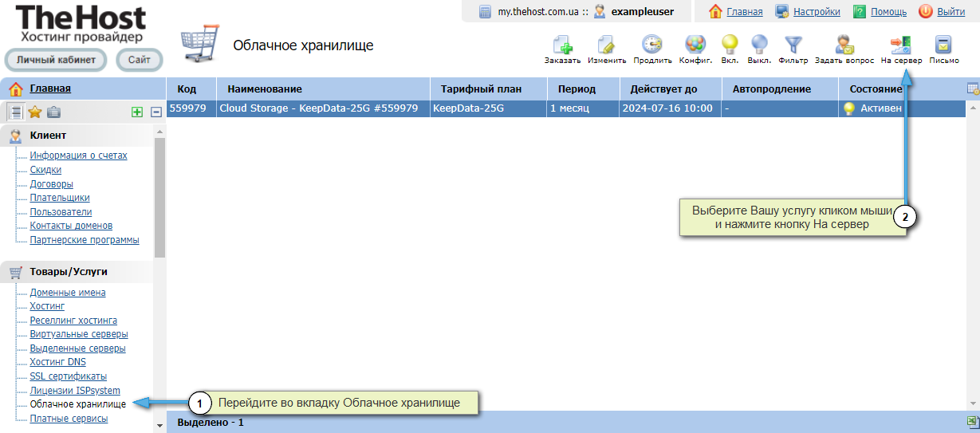Sort by Тарифный план column header
Screen dimensions: 980x433
pyautogui.click(x=488, y=89)
